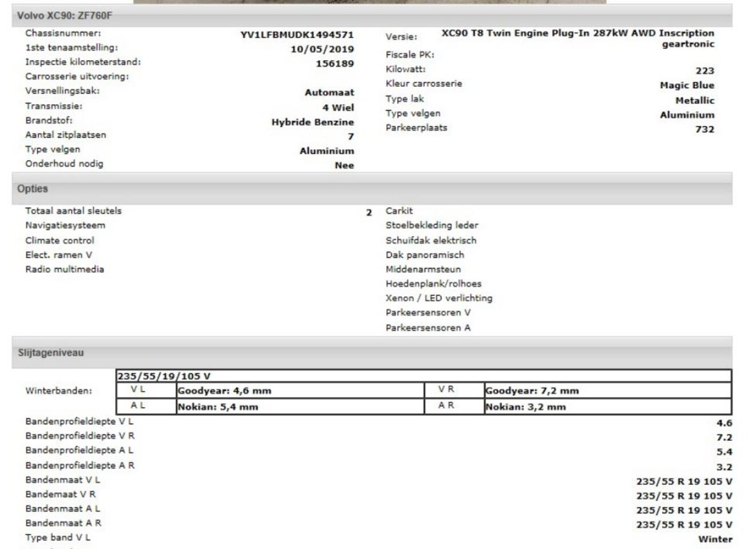Click the Winterbanden label
Viewport: 756px width, 549px height.
coord(58,391)
